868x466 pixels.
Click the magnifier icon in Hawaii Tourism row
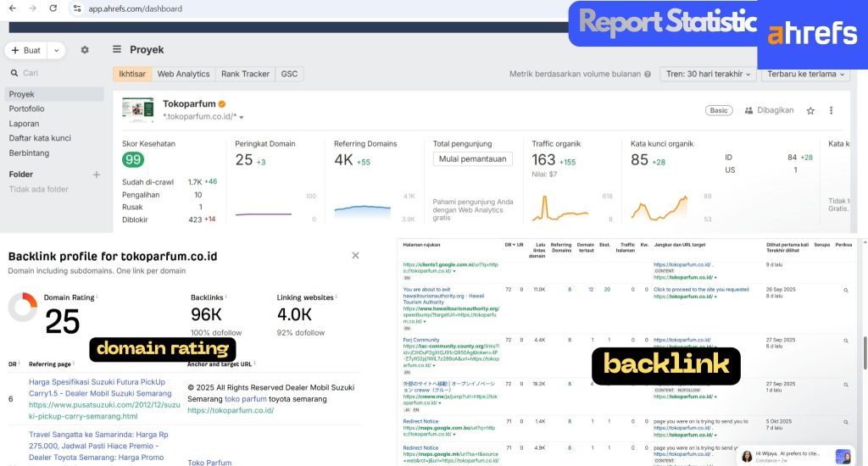[845, 290]
